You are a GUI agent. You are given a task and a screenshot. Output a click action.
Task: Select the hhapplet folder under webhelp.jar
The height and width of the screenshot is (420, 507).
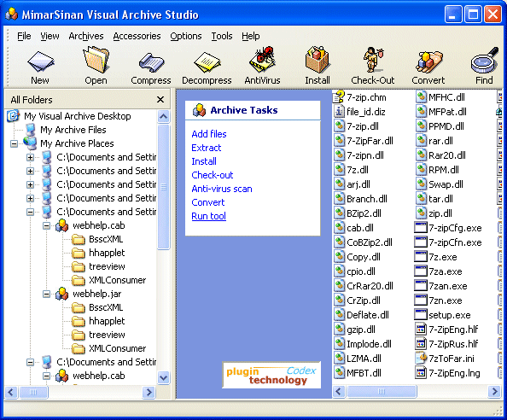coord(98,321)
